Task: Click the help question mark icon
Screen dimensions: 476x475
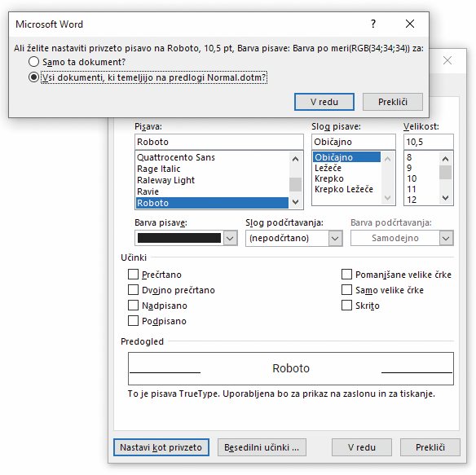Action: point(373,24)
